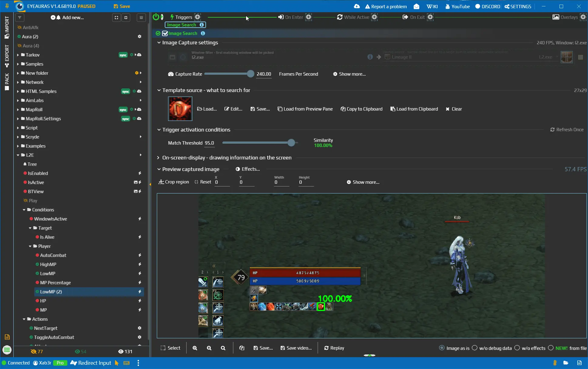Adjust the Match Threshold slider handle

(291, 143)
